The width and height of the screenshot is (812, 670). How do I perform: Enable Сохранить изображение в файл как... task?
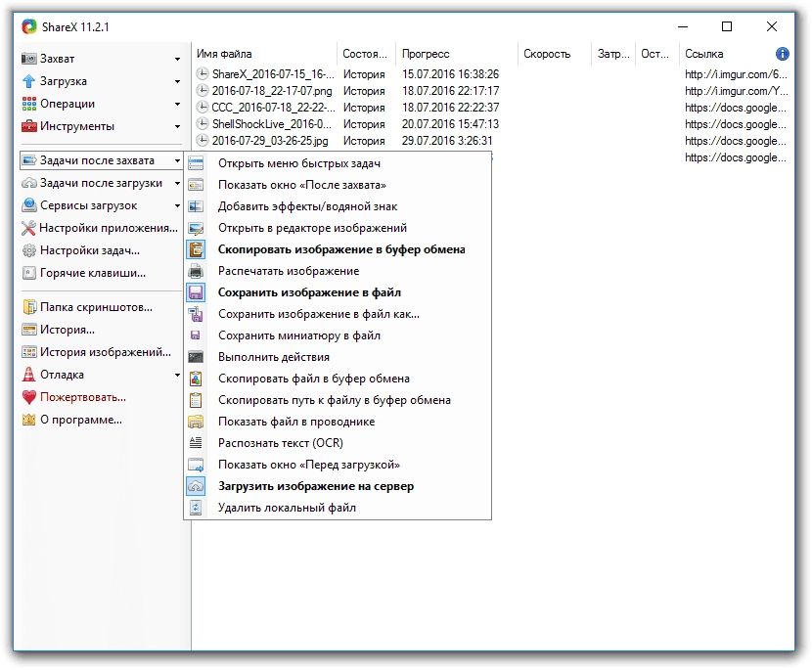pyautogui.click(x=337, y=314)
